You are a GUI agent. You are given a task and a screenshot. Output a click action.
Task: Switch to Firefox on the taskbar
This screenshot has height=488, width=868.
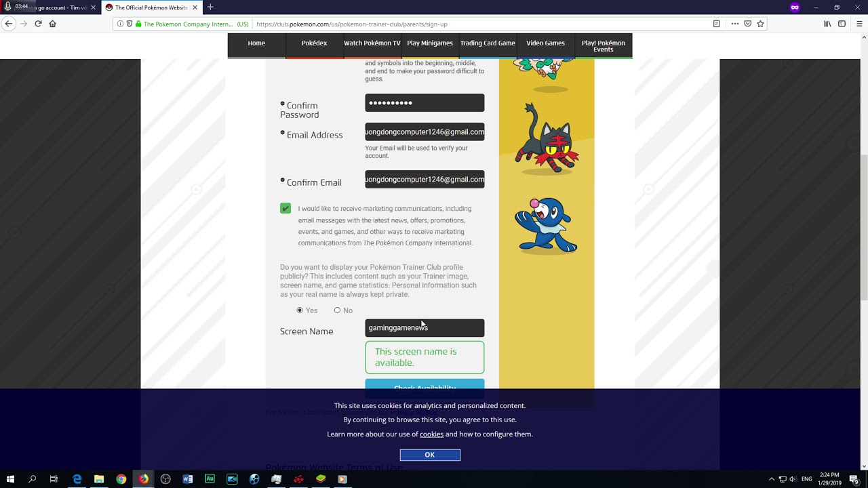pyautogui.click(x=143, y=479)
